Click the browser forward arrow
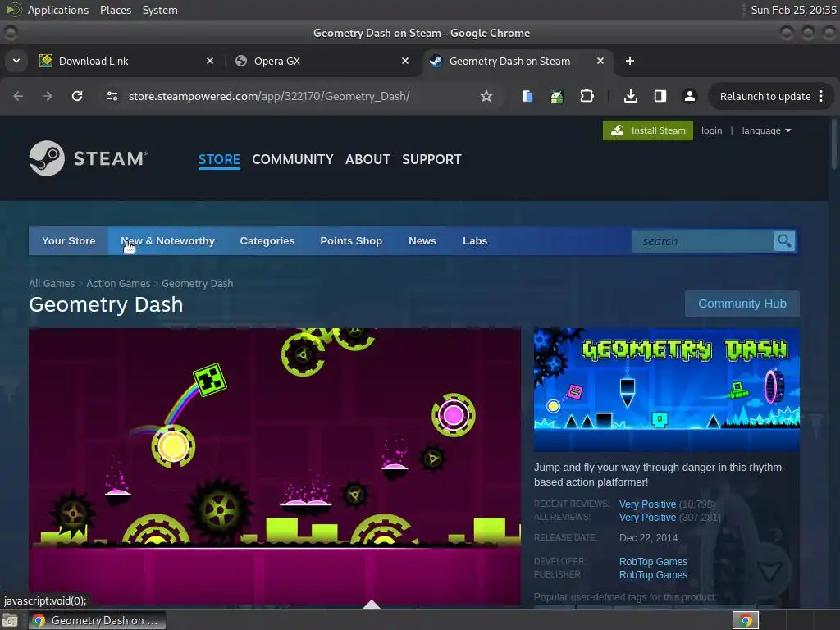The image size is (840, 630). [48, 96]
